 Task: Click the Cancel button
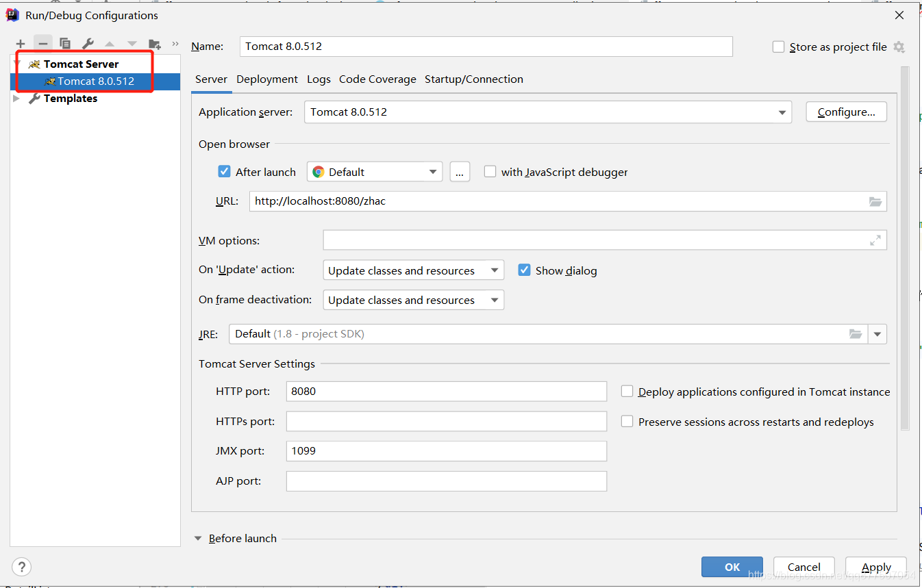pos(804,567)
